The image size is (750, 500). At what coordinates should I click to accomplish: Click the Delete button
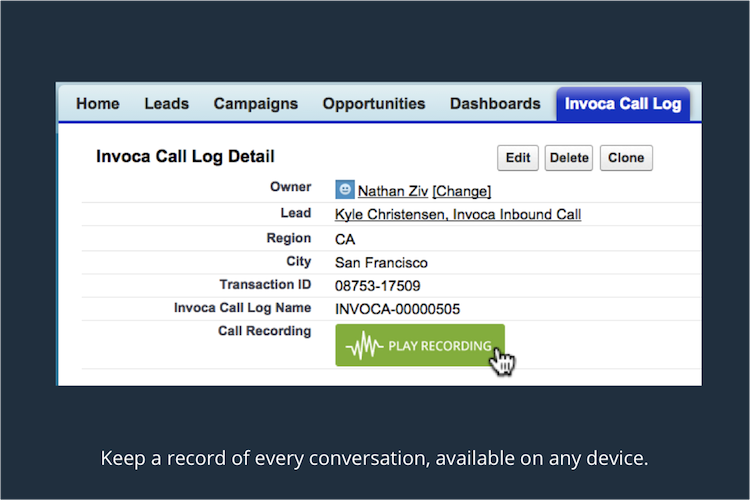[x=569, y=158]
